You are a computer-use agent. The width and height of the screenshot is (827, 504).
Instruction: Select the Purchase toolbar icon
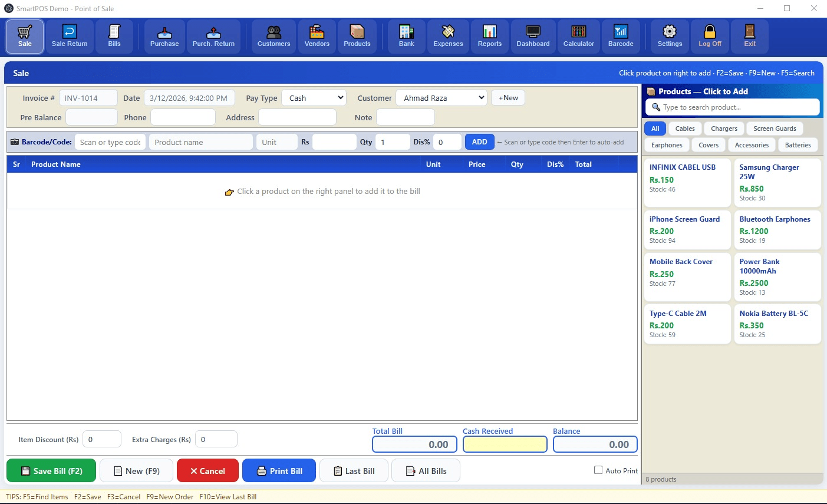(164, 36)
